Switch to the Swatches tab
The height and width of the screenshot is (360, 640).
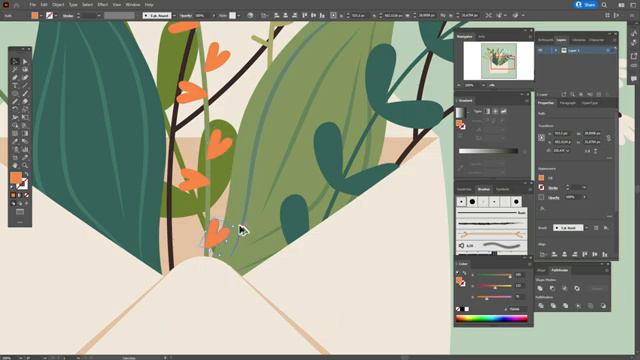pyautogui.click(x=464, y=189)
